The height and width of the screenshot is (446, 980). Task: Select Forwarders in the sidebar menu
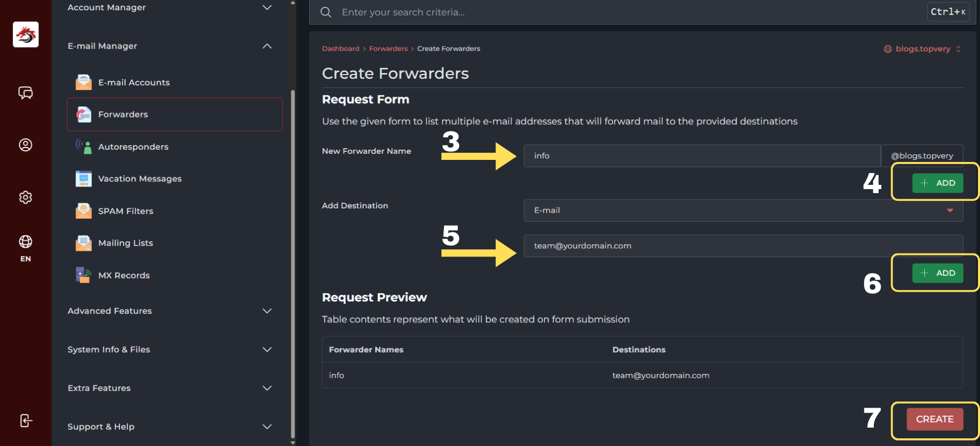point(175,114)
